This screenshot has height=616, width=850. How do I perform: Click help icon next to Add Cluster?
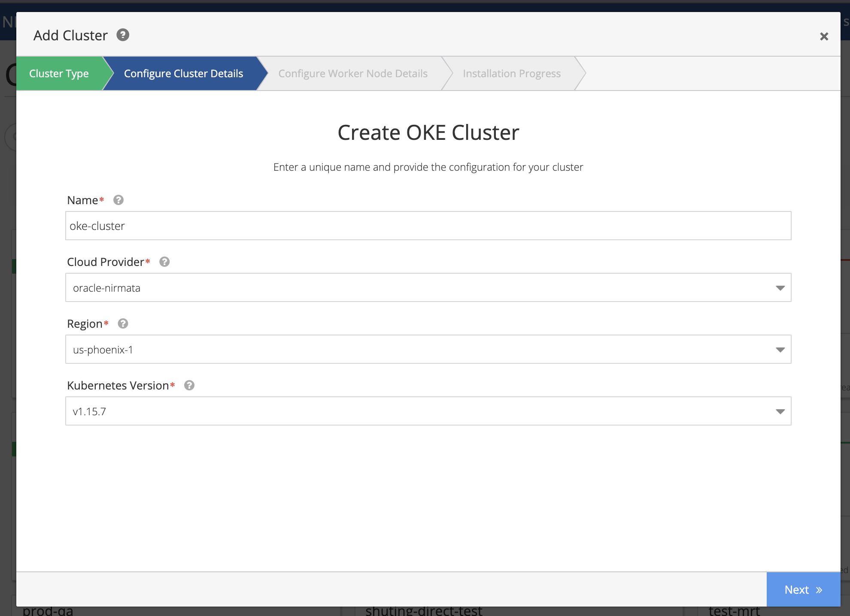click(x=123, y=35)
